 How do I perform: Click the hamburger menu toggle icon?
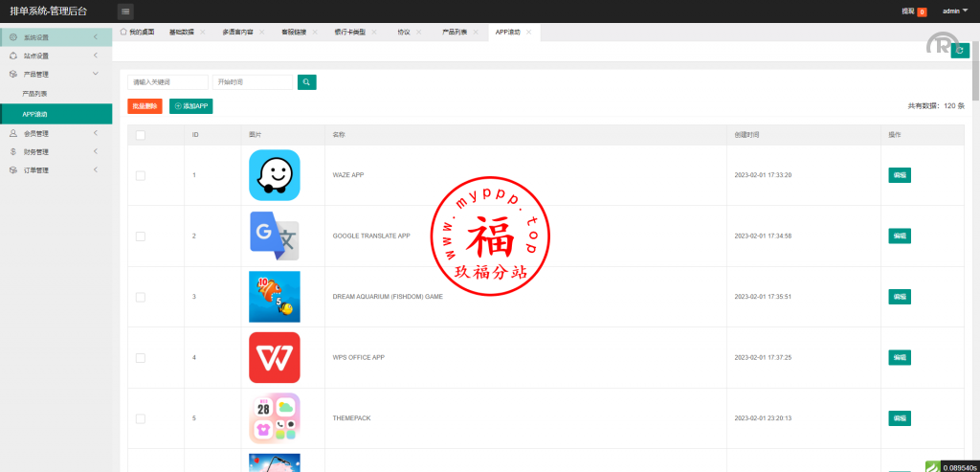coord(125,11)
